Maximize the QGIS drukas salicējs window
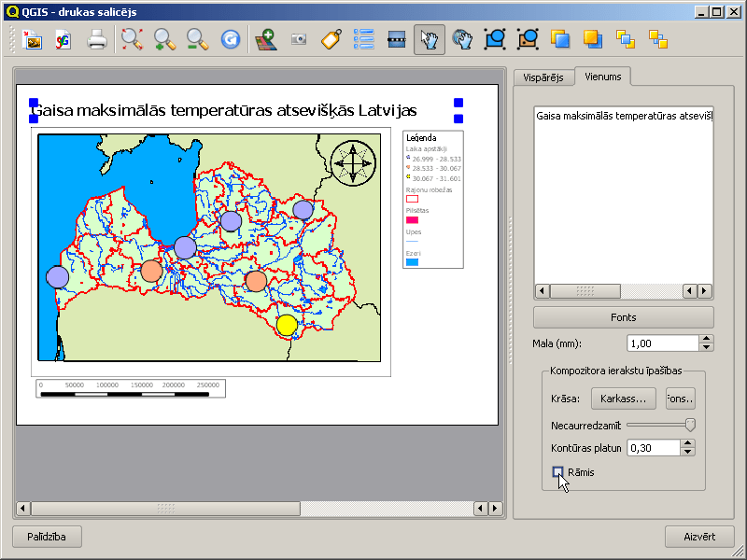747x560 pixels. point(716,12)
